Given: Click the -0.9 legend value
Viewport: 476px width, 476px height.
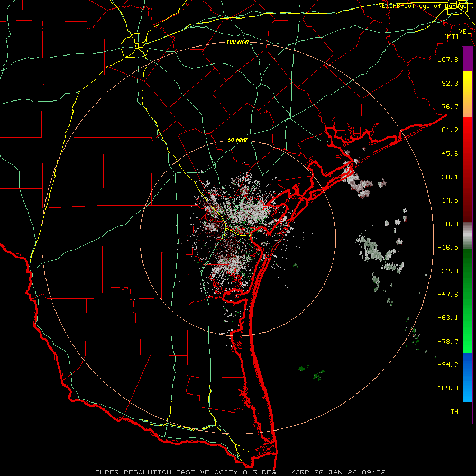Looking at the screenshot, I should (x=450, y=224).
